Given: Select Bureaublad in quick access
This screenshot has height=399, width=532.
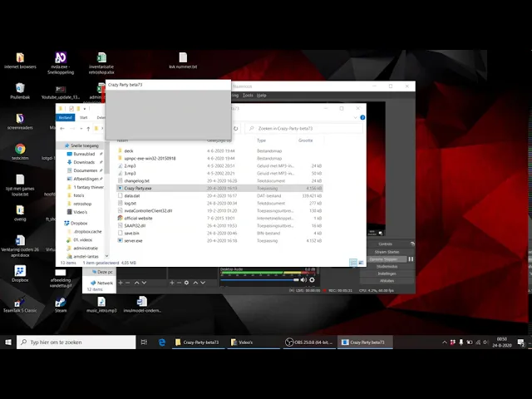Looking at the screenshot, I should pos(84,154).
